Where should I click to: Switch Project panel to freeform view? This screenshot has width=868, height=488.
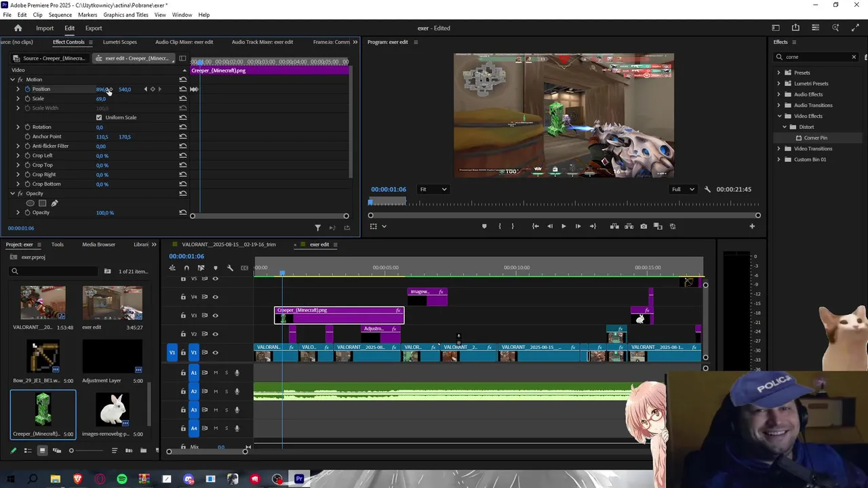57,451
